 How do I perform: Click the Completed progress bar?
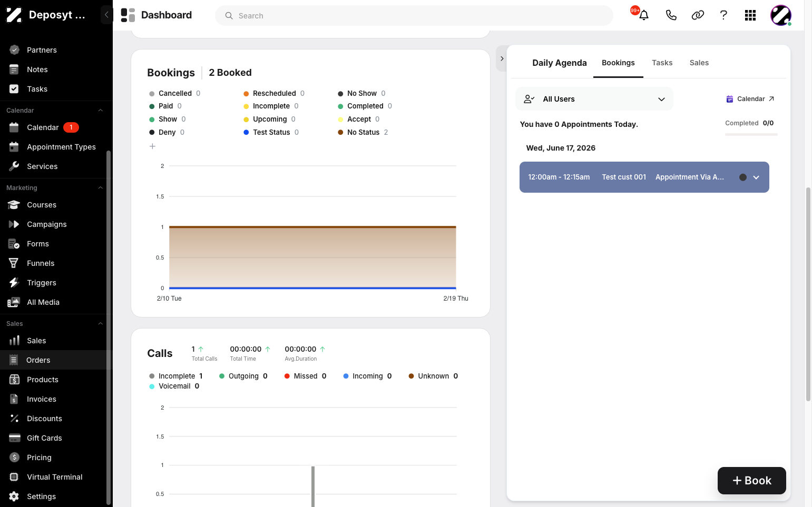pyautogui.click(x=751, y=135)
